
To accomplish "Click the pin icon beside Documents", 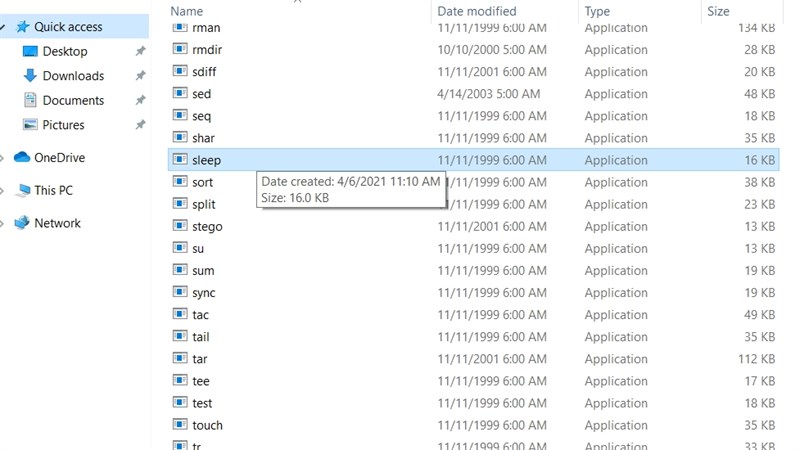I will pos(140,100).
